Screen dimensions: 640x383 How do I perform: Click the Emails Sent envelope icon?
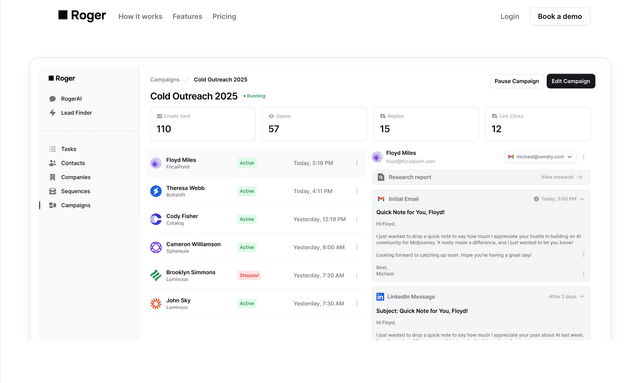coord(159,116)
